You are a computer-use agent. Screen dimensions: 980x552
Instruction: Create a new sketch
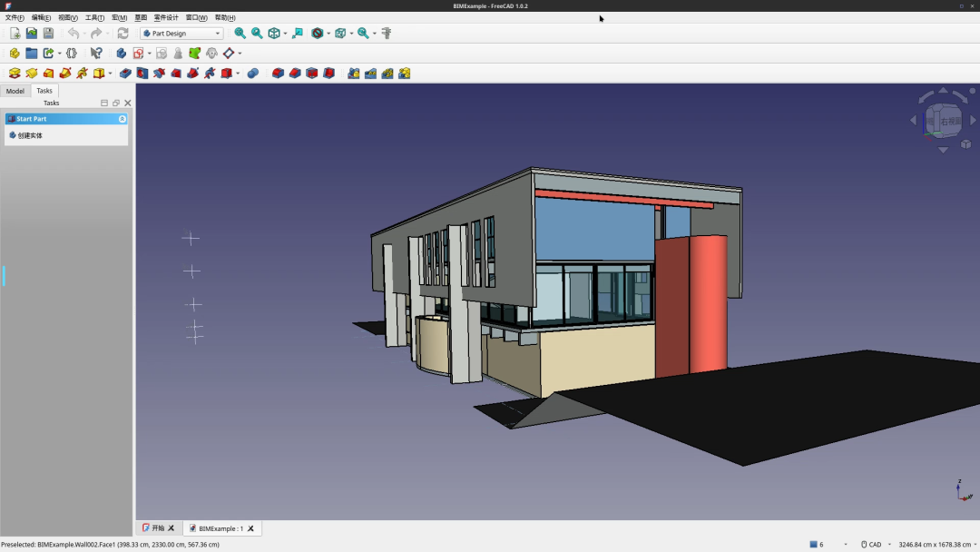138,53
